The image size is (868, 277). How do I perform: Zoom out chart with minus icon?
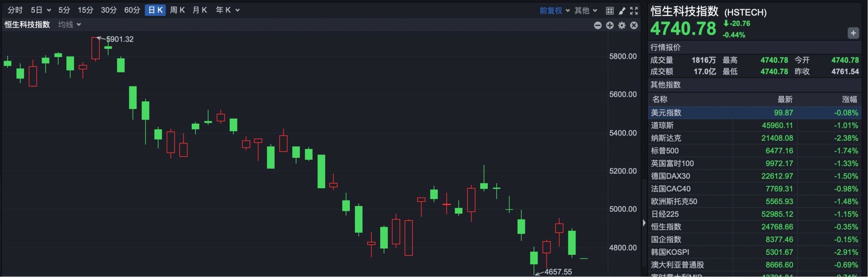point(598,25)
